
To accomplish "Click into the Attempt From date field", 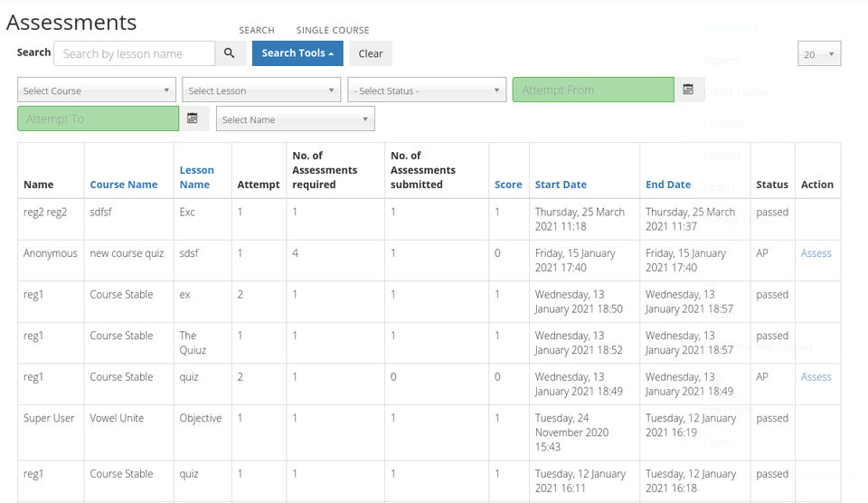I will pyautogui.click(x=593, y=90).
